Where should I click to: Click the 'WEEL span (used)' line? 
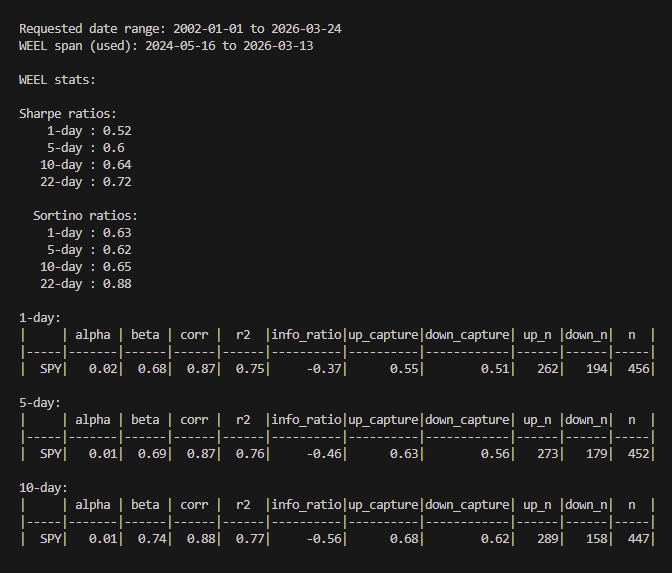(166, 46)
